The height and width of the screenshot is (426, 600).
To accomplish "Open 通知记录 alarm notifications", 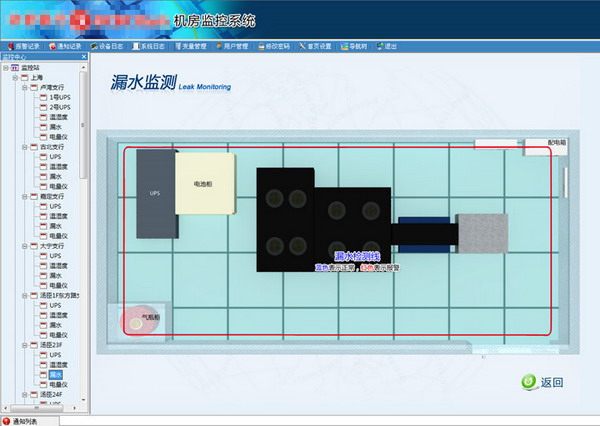I will 68,46.
